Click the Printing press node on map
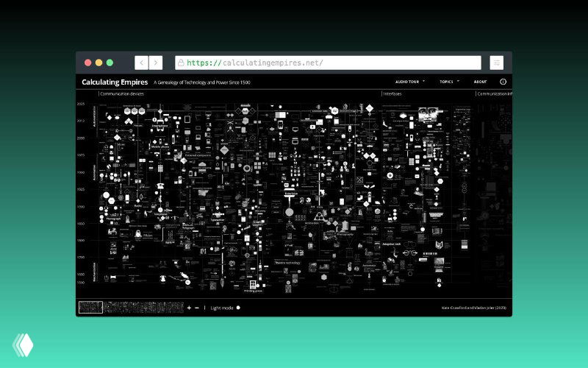 pos(254,286)
